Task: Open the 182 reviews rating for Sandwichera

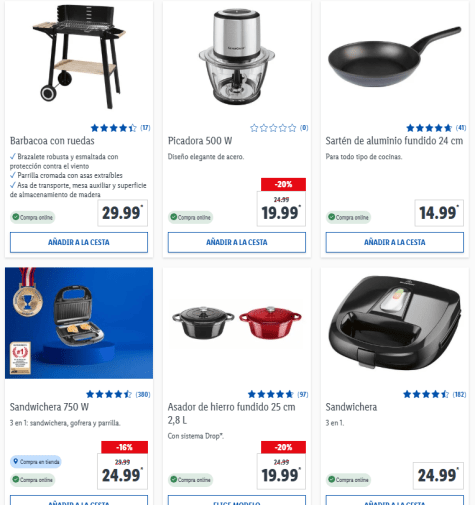Action: pyautogui.click(x=434, y=394)
